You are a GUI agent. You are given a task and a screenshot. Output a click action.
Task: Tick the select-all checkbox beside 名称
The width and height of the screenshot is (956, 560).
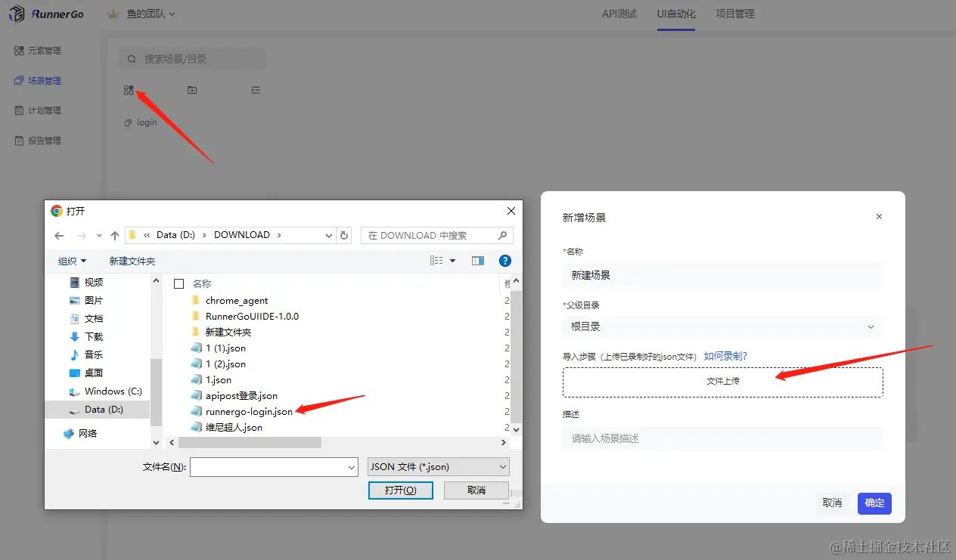coord(179,283)
